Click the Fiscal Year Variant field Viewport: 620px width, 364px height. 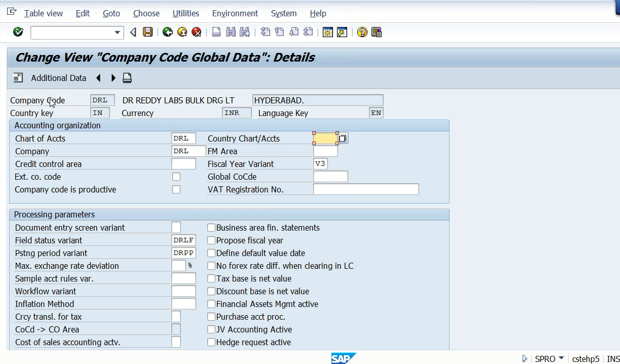(x=320, y=164)
